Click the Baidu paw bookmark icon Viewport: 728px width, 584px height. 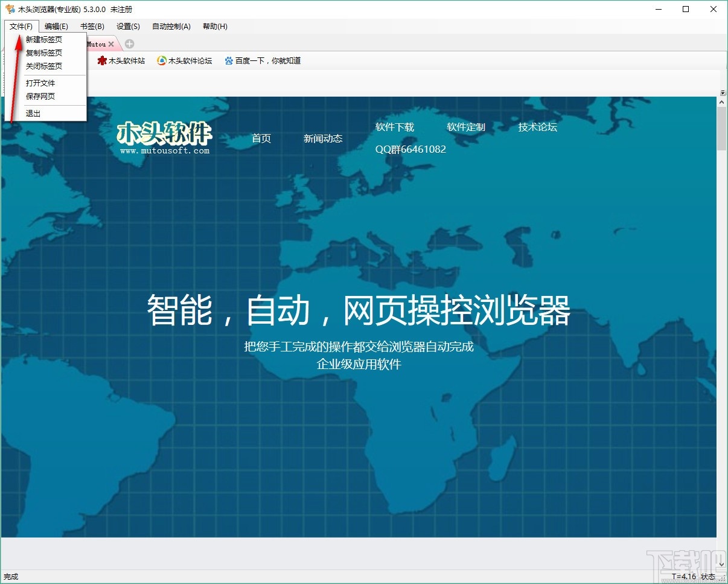(229, 61)
